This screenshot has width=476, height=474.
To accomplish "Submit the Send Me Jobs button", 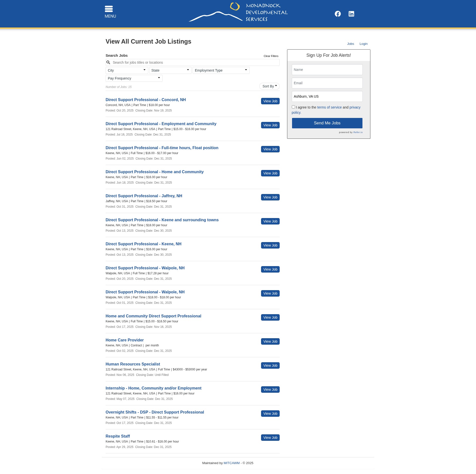I will [327, 123].
